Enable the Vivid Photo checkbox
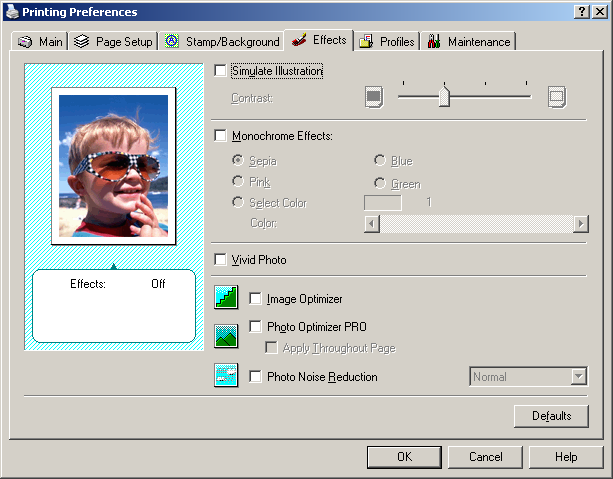This screenshot has width=613, height=479. click(x=221, y=260)
